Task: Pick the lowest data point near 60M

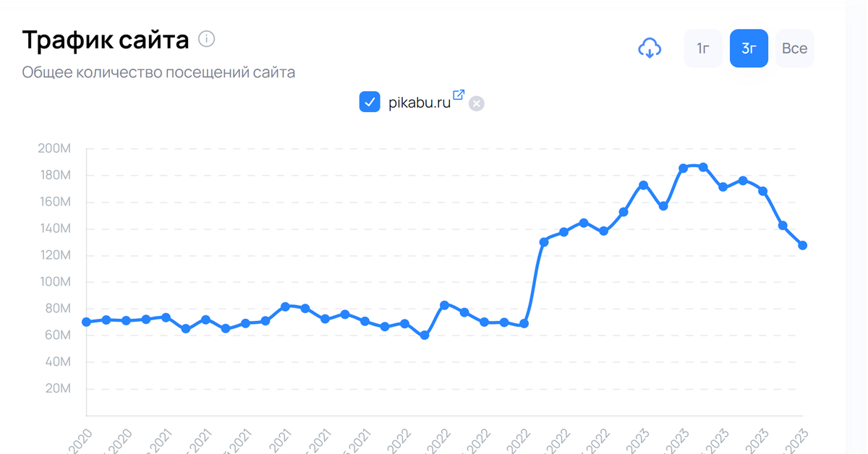Action: click(x=425, y=335)
